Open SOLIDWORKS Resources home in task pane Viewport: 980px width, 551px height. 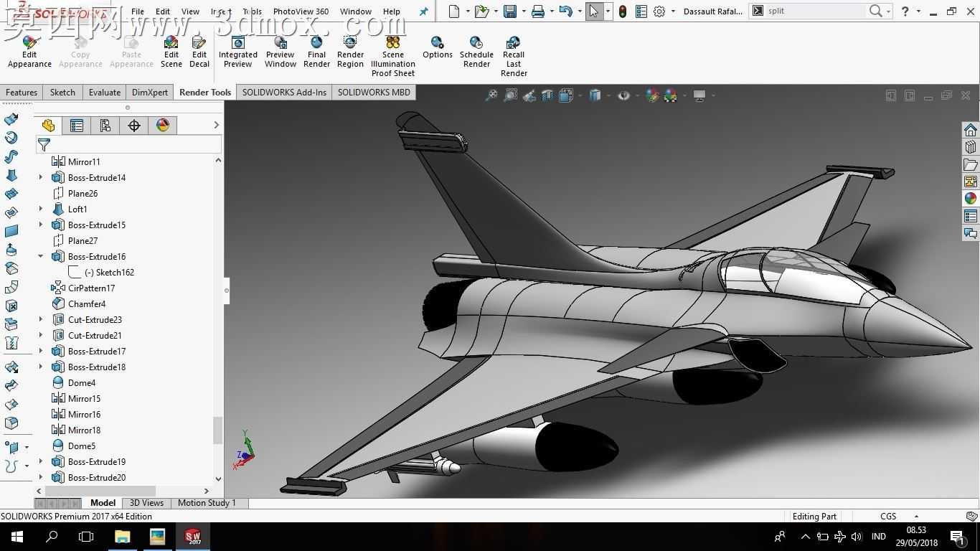point(971,130)
